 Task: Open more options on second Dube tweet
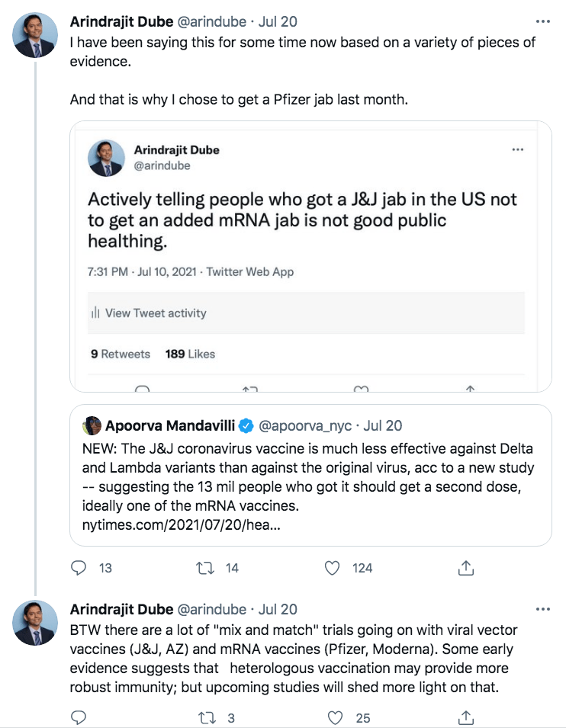pos(543,610)
